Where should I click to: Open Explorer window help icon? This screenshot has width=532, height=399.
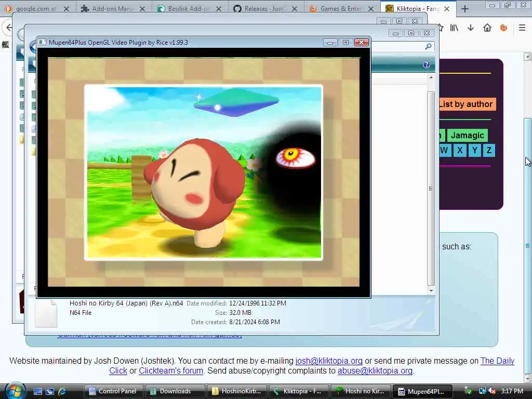coord(427,64)
